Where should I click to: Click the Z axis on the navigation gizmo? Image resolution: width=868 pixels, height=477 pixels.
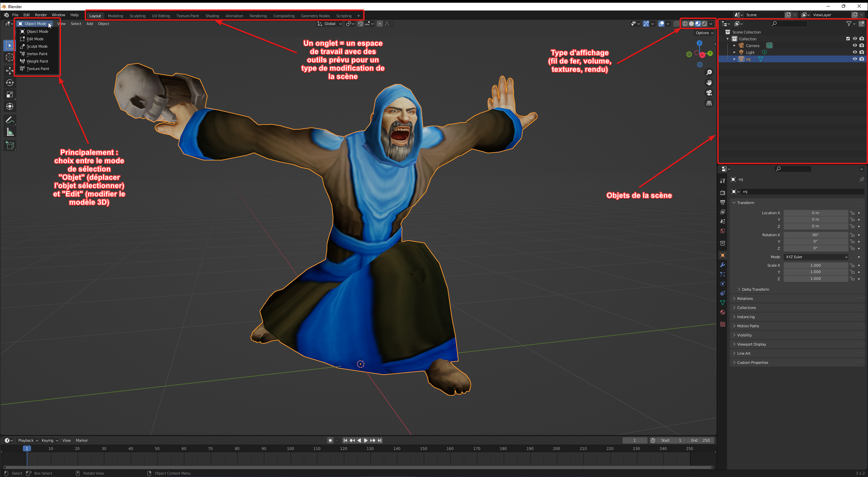click(x=699, y=43)
